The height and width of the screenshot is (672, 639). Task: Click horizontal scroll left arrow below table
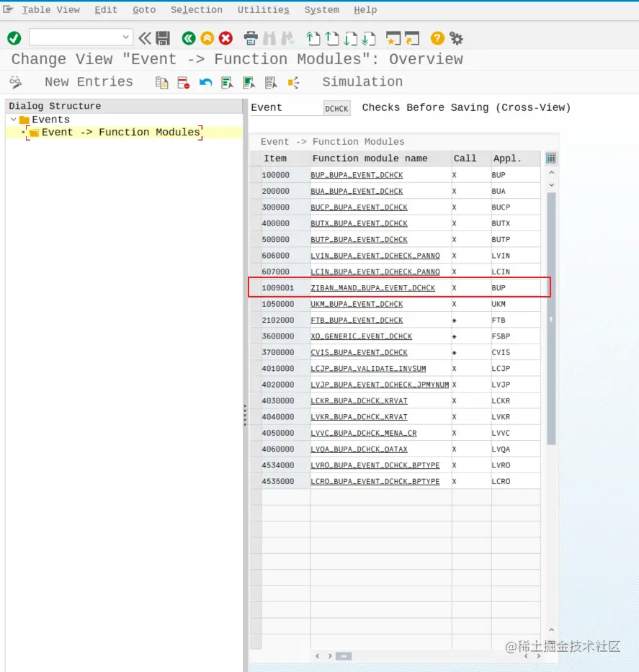tap(317, 655)
